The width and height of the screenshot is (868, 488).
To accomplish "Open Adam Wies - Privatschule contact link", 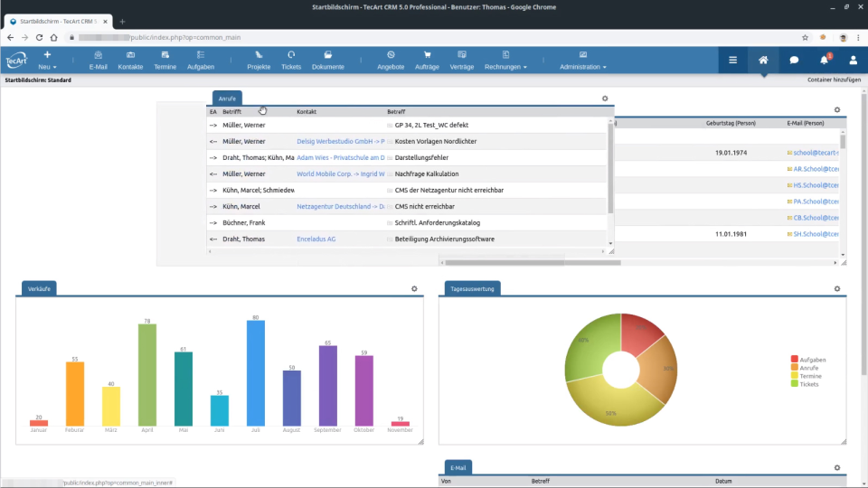I will pos(341,157).
